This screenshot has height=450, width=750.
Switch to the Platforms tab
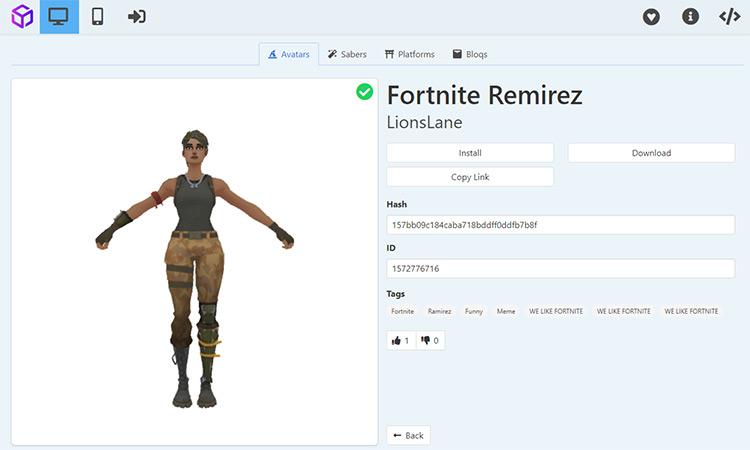pos(409,54)
